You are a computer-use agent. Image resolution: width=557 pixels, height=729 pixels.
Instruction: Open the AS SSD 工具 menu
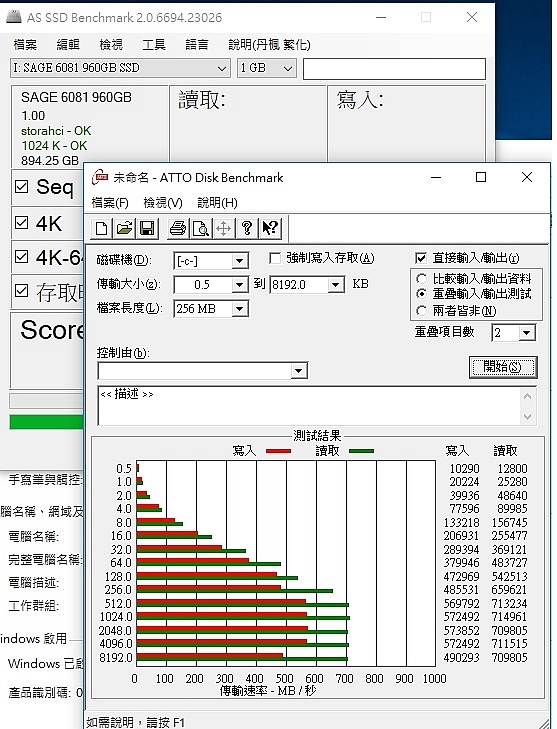[x=154, y=45]
